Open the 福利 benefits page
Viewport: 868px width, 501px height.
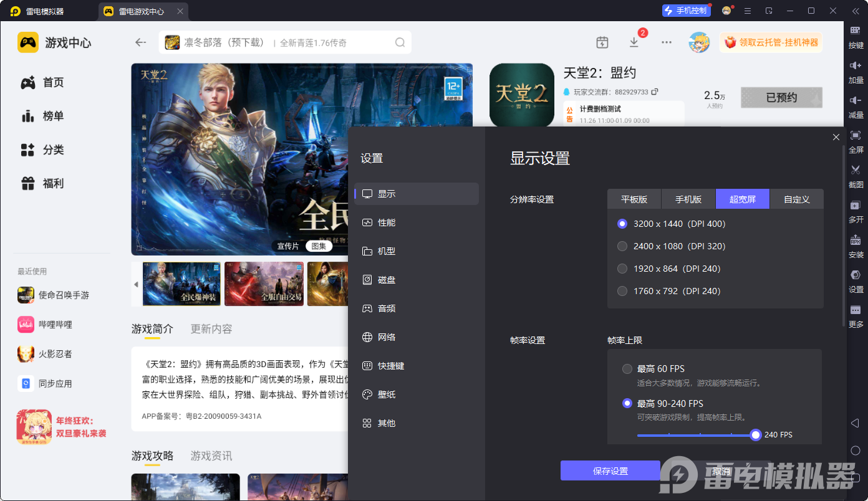tap(42, 184)
